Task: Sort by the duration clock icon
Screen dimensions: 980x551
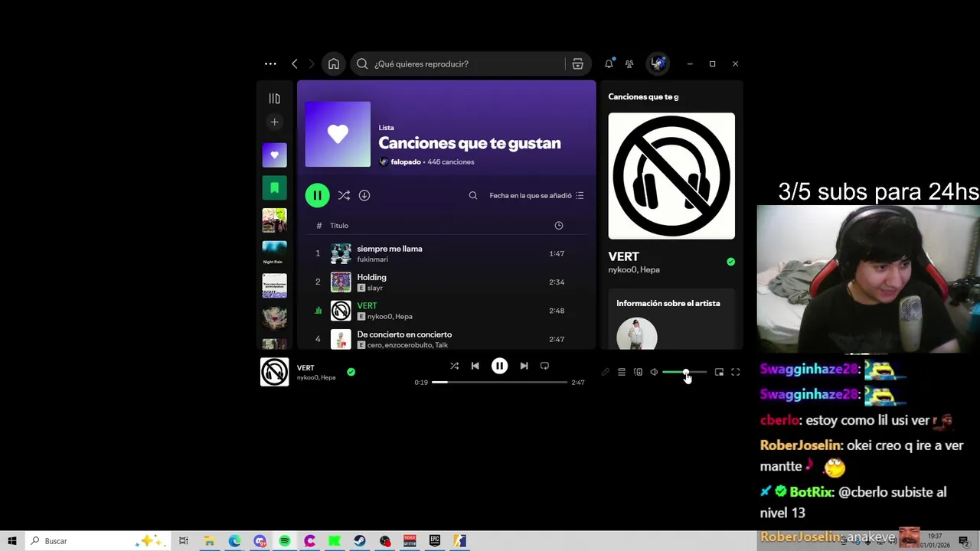Action: click(559, 226)
